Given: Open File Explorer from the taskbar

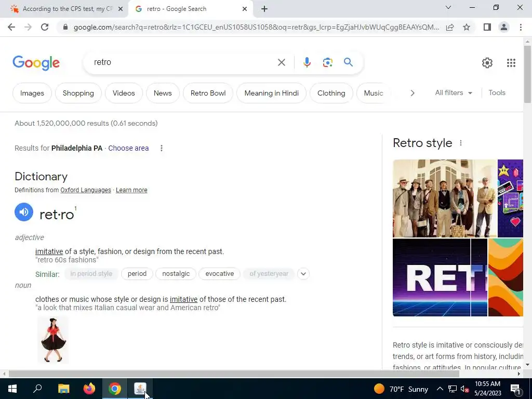Looking at the screenshot, I should pyautogui.click(x=63, y=389).
